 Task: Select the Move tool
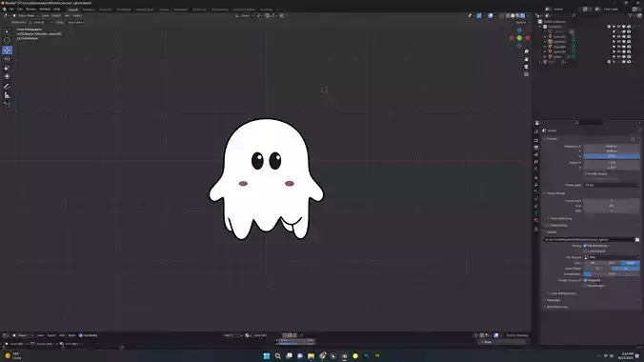click(7, 50)
